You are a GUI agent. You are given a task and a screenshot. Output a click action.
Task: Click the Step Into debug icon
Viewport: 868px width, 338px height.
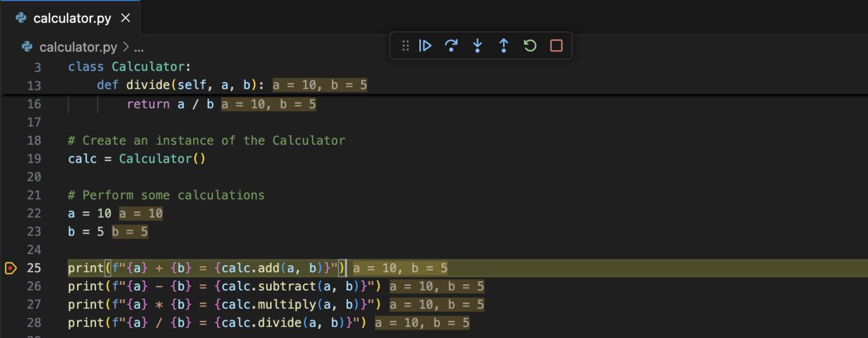(478, 46)
